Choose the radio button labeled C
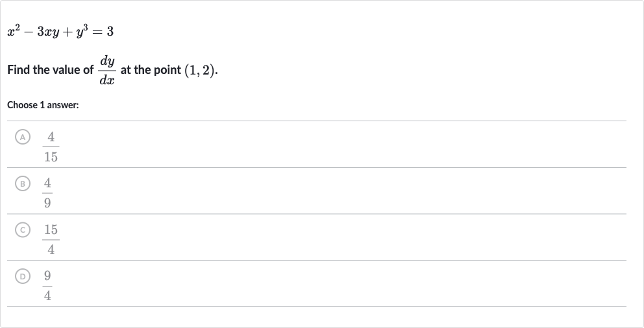 pyautogui.click(x=23, y=229)
